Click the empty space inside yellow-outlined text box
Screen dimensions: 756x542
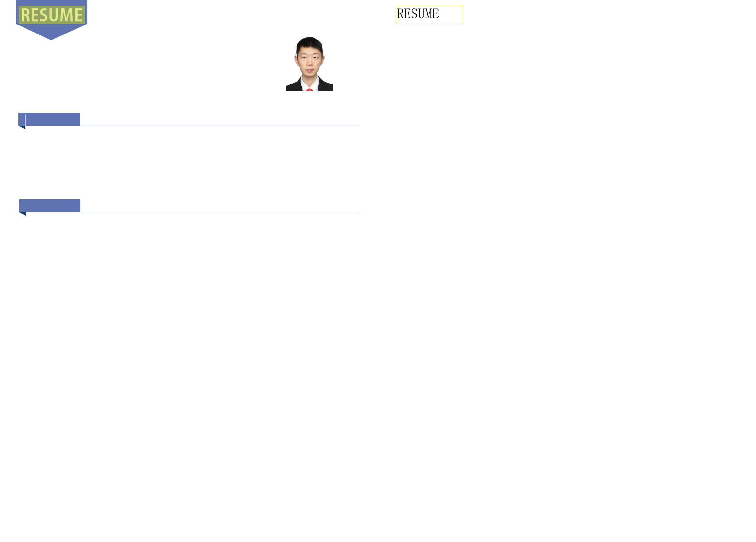(x=451, y=15)
